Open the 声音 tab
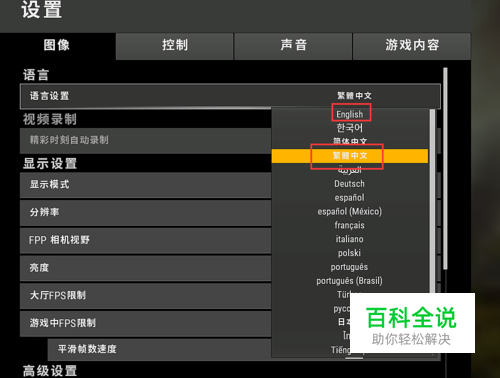 (x=293, y=46)
